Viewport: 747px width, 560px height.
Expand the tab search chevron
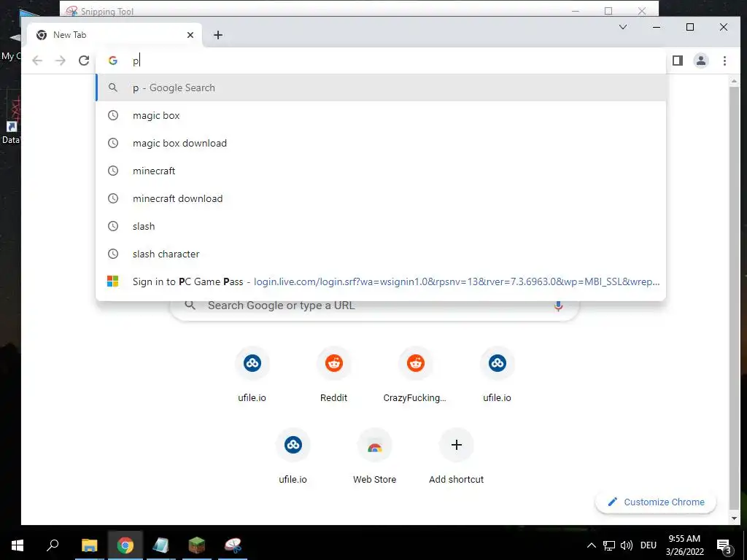pyautogui.click(x=623, y=27)
